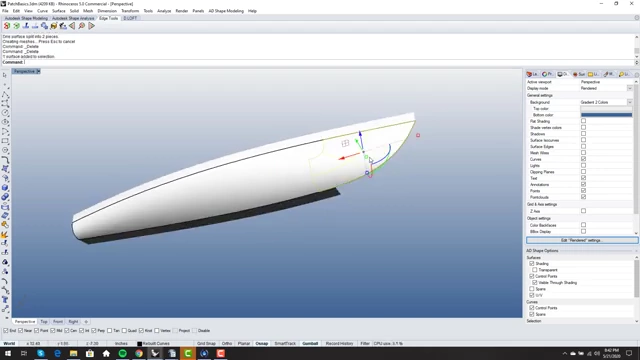This screenshot has height=360, width=640.
Task: Add a new viewport tab with plus button
Action: click(86, 322)
